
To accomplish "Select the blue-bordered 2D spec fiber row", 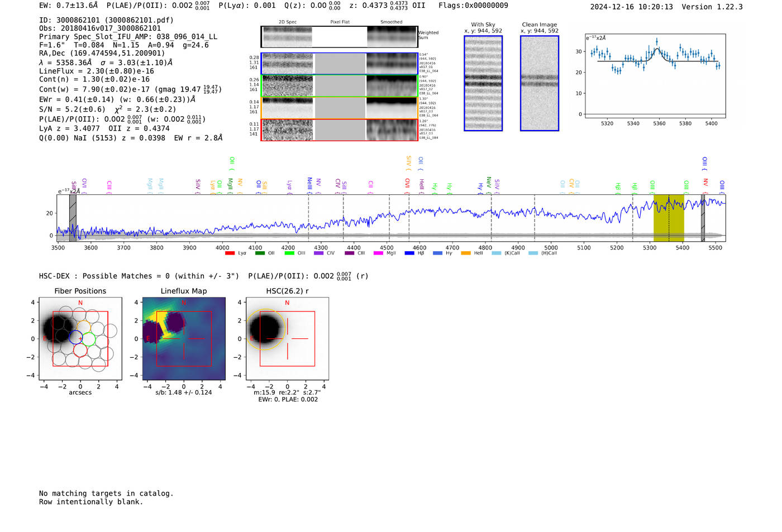I will click(339, 63).
